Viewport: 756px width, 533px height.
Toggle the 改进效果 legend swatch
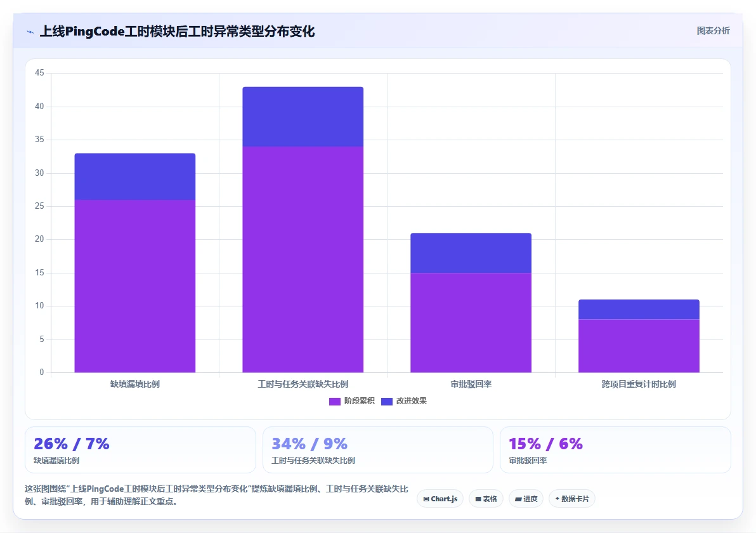point(387,401)
